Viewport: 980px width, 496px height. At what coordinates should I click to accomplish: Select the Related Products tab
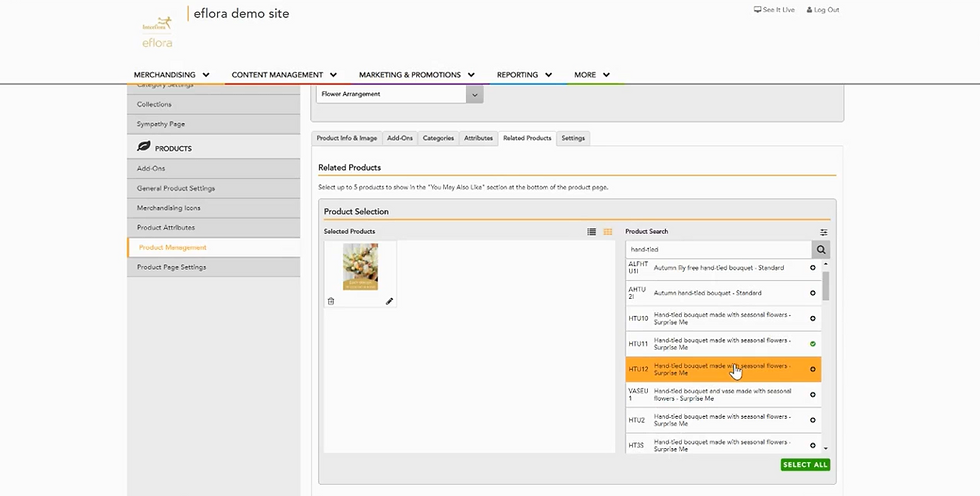click(x=527, y=138)
